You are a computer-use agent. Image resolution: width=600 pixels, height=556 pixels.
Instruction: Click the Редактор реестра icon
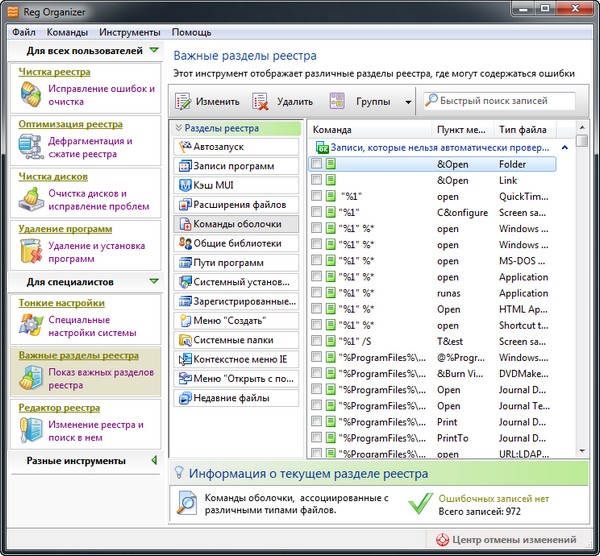(32, 430)
